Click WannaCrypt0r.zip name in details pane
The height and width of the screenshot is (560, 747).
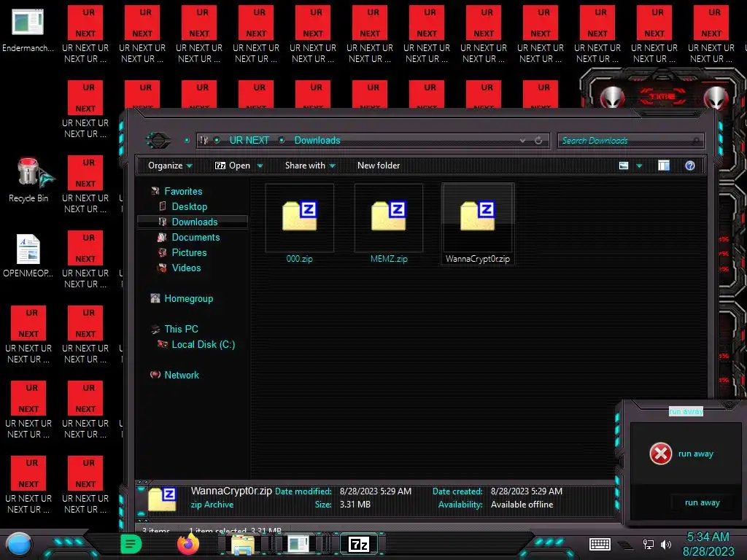(x=231, y=491)
